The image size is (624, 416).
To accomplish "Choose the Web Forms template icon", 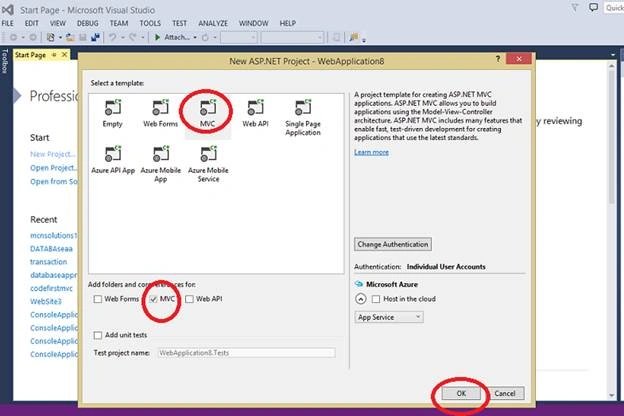I will pos(160,107).
